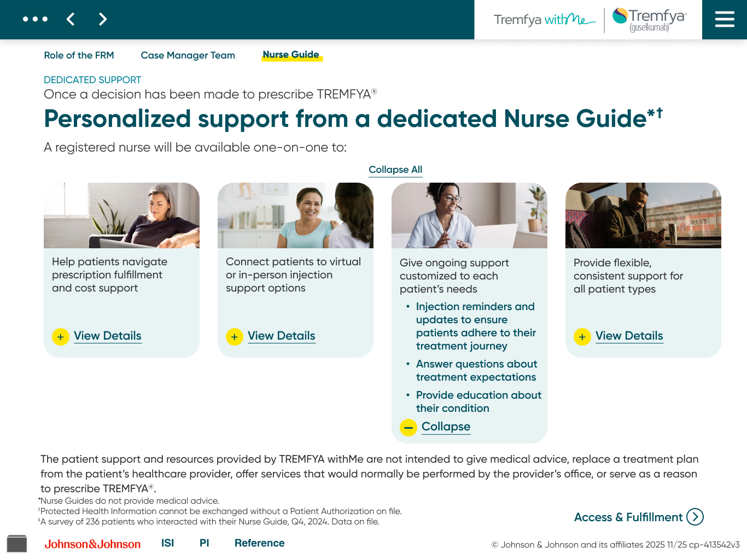Click 'Provide flexible, consistent support' text

(628, 276)
